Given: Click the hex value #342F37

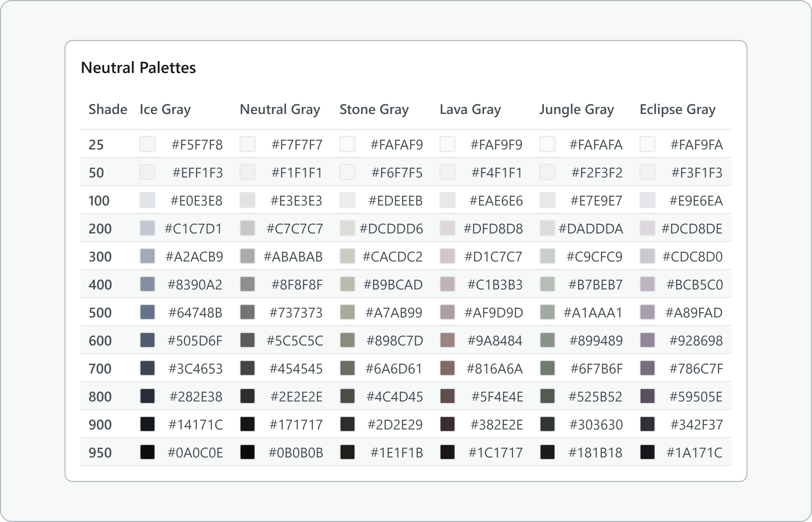Looking at the screenshot, I should (x=697, y=425).
